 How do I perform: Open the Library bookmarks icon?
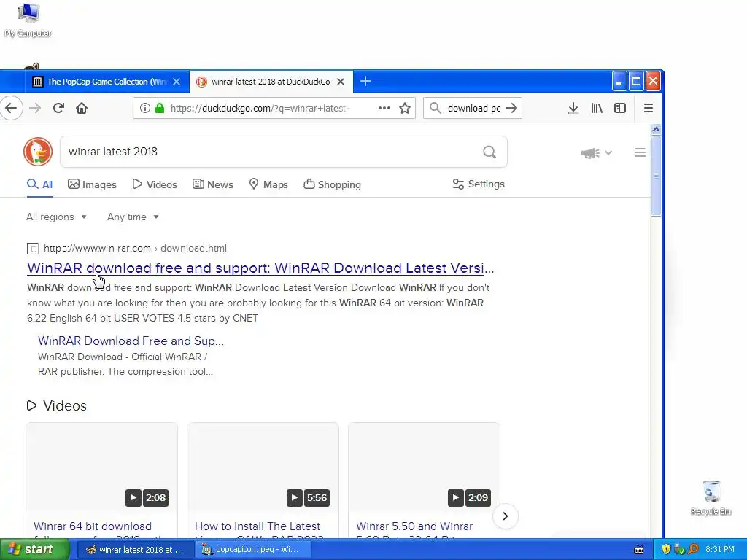(x=597, y=108)
